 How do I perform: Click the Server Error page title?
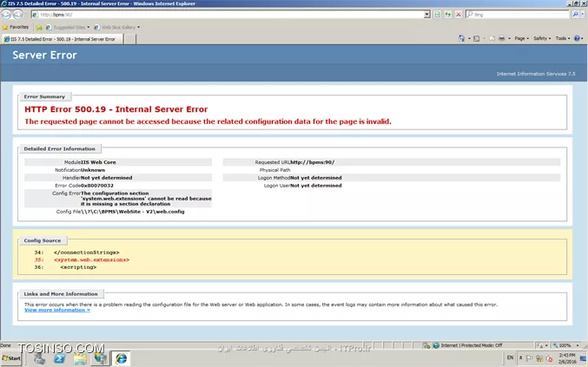pos(44,55)
